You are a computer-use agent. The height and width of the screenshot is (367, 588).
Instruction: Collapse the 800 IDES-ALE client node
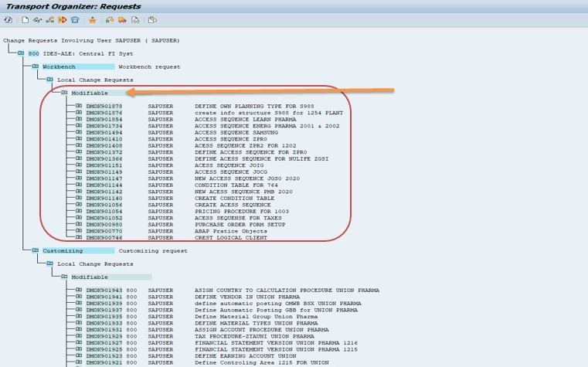21,53
